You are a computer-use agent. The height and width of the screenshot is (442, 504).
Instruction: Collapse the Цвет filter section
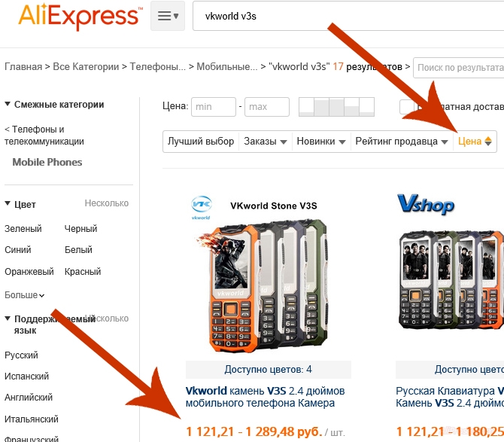click(x=8, y=203)
